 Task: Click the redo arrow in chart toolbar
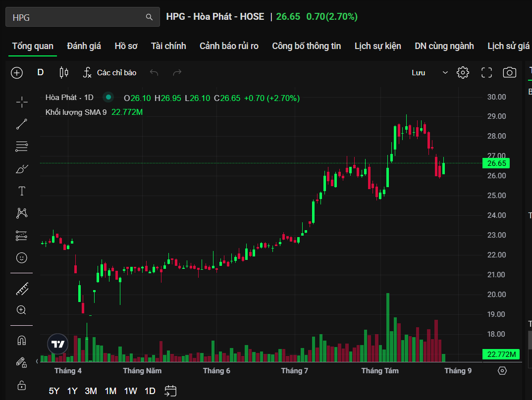click(177, 73)
